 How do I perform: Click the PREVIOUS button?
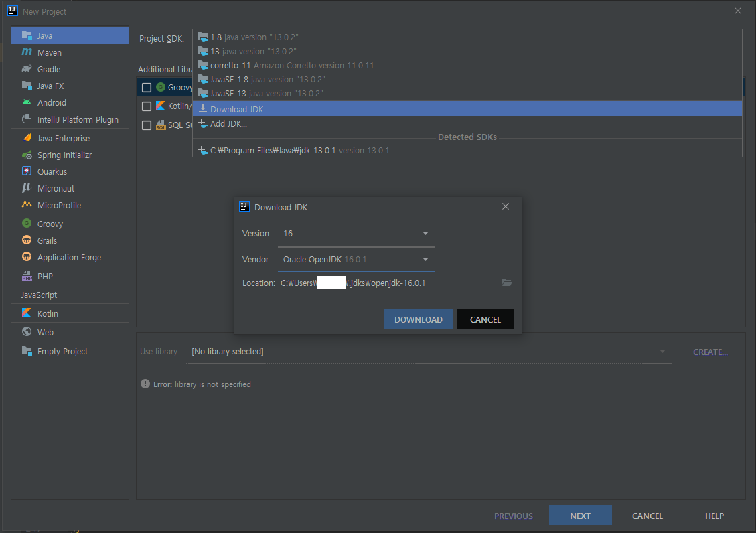pyautogui.click(x=513, y=516)
